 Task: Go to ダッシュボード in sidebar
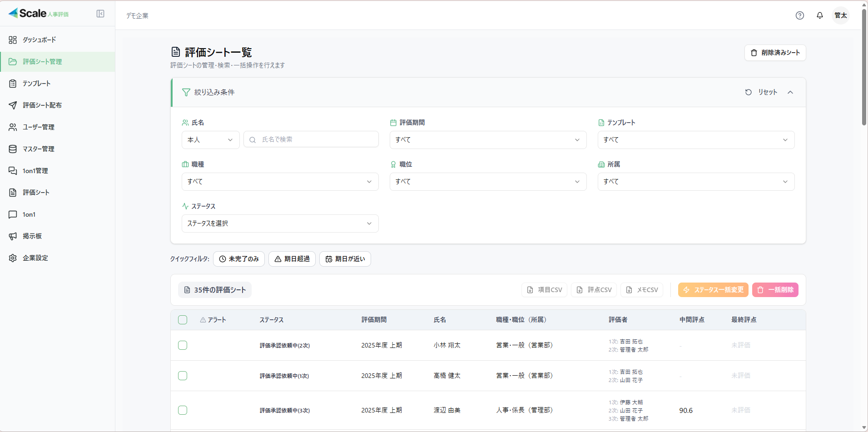click(x=40, y=40)
